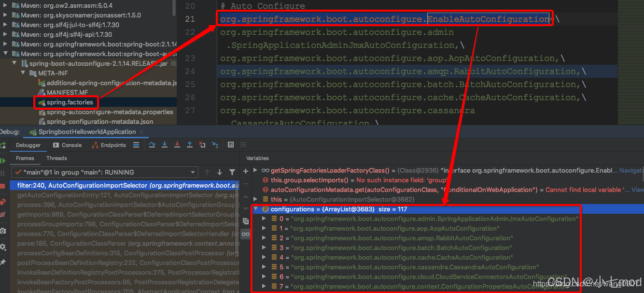Click the frames filter funnel icon
This screenshot has width=644, height=293.
click(x=232, y=172)
